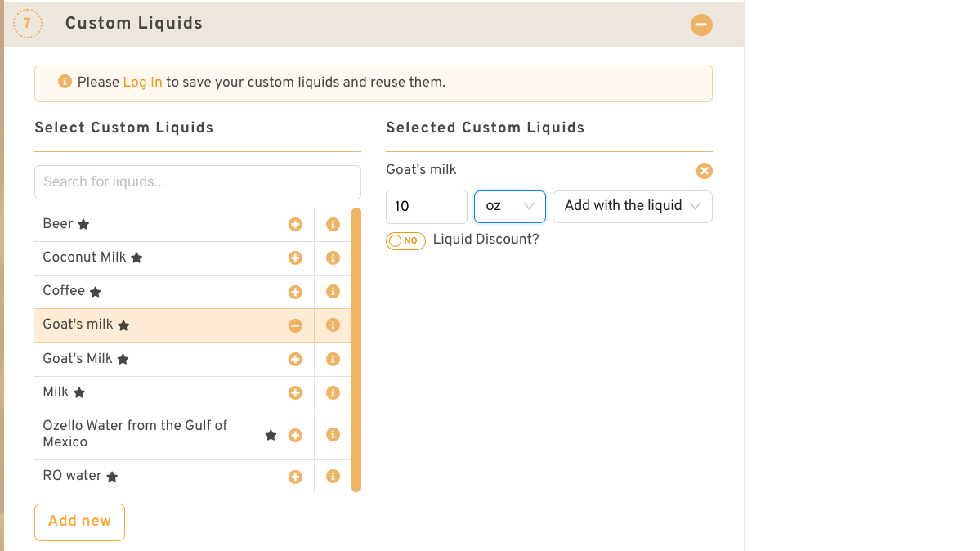Screen dimensions: 980x551
Task: Click the Add new button
Action: [x=79, y=522]
